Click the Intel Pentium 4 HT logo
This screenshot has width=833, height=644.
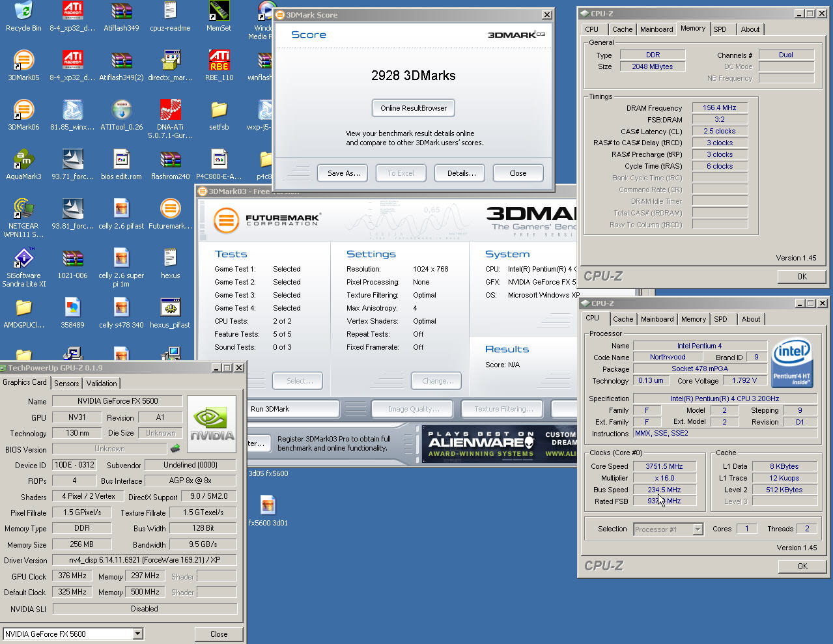[792, 362]
